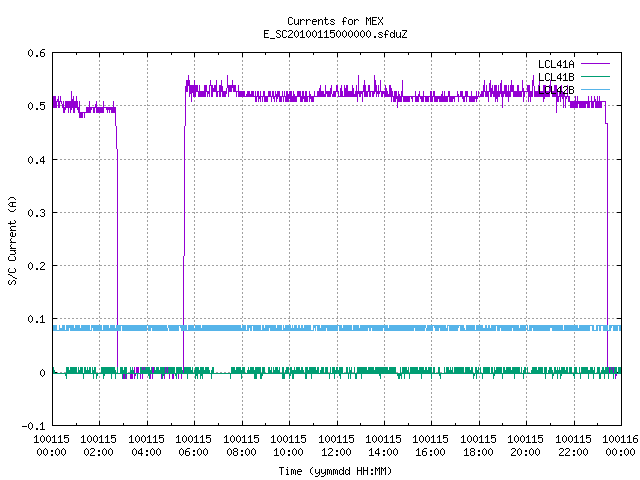The image size is (640, 480).
Task: Click the purple LCL41A legend line sample
Action: tap(596, 64)
